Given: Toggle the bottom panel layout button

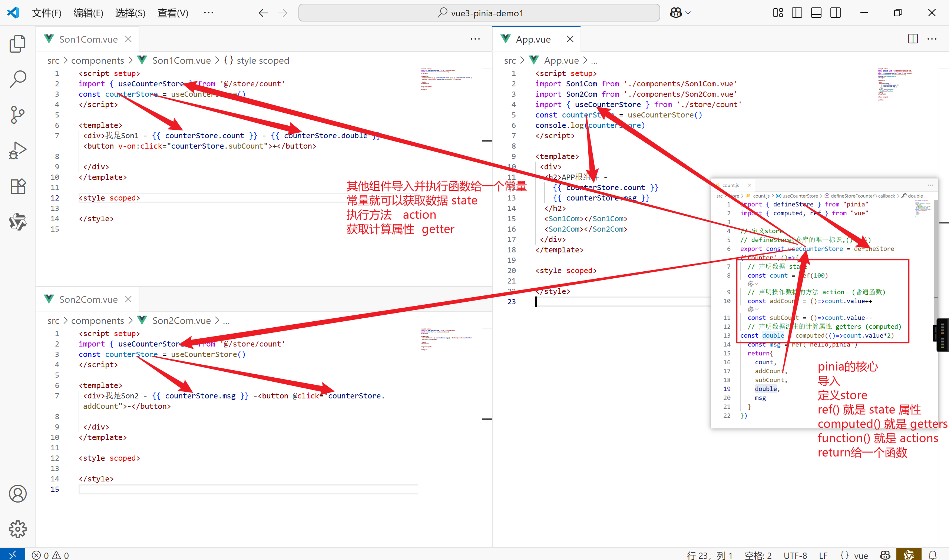Looking at the screenshot, I should [816, 13].
